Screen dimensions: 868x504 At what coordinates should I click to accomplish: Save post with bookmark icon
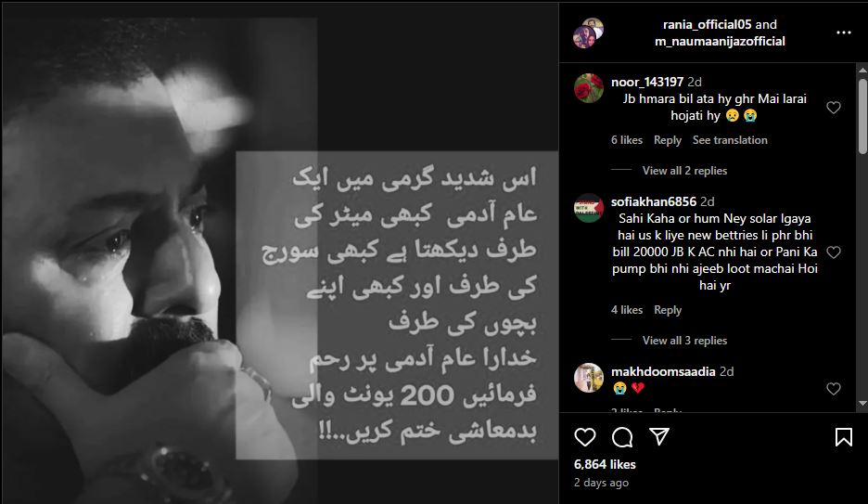coord(844,437)
